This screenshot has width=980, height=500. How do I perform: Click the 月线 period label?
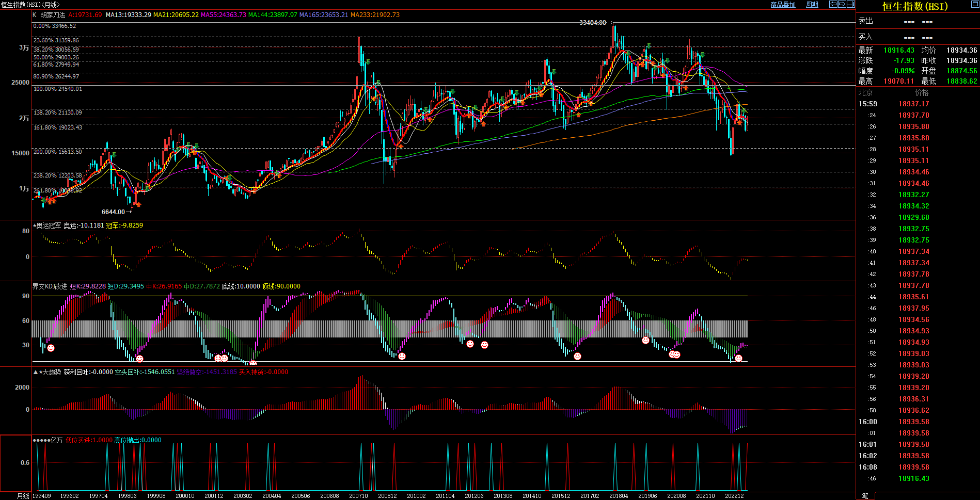coord(23,496)
